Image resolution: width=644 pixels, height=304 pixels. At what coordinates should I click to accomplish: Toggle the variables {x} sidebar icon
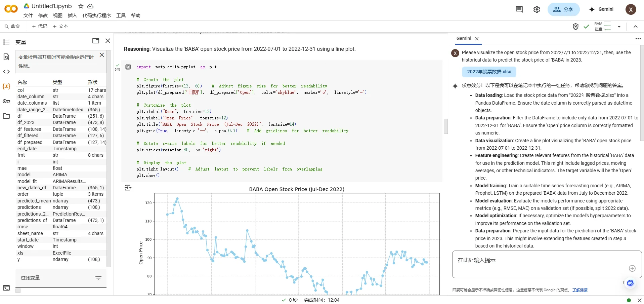(x=6, y=86)
